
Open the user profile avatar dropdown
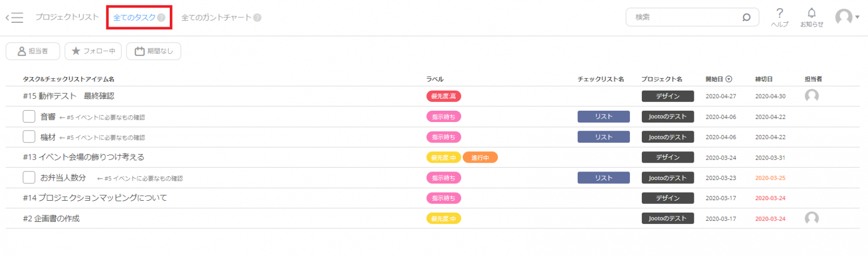(847, 17)
